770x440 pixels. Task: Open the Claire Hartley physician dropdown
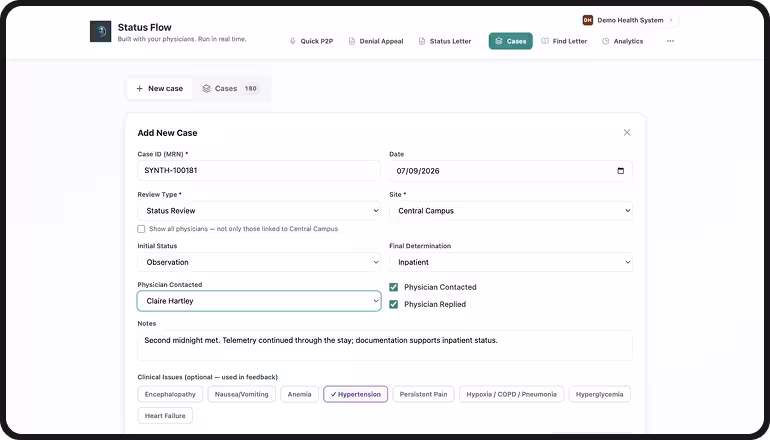point(259,301)
